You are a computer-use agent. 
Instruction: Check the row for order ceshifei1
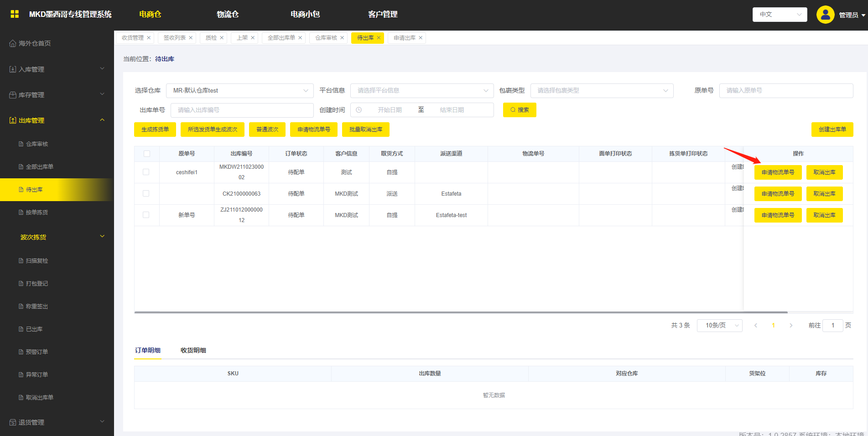[x=146, y=172]
